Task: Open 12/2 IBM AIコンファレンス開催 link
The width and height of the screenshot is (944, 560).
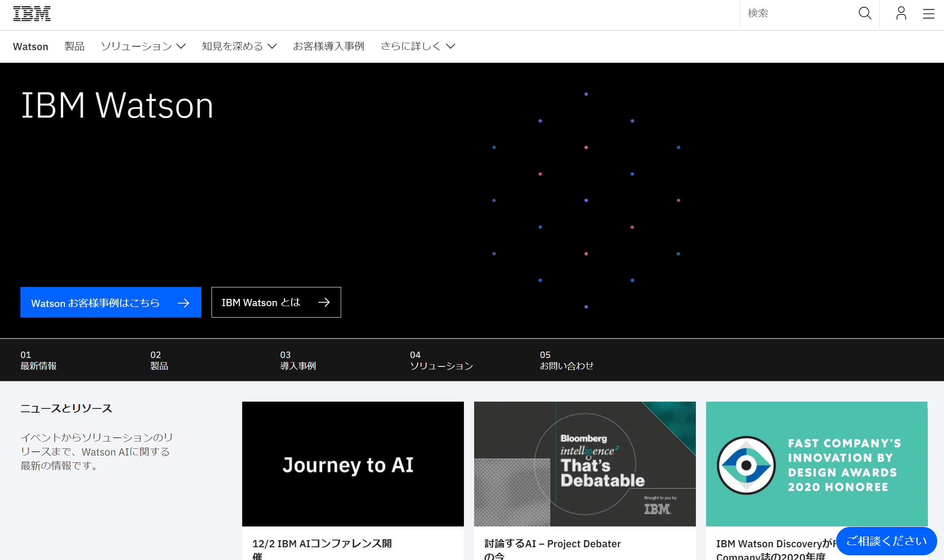Action: coord(322,549)
